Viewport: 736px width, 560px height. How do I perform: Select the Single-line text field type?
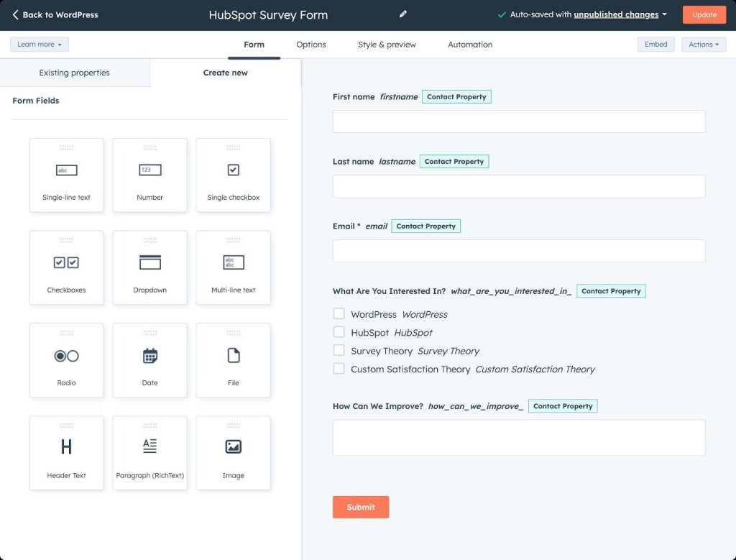pos(66,175)
